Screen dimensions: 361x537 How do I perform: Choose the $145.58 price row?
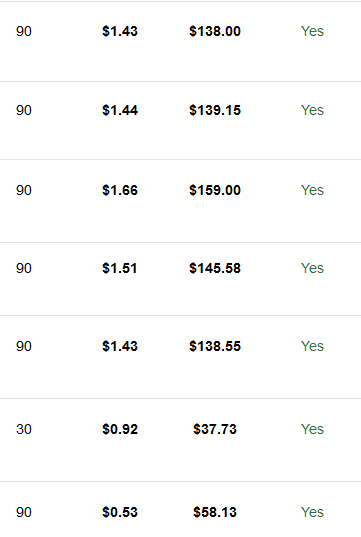(180, 279)
